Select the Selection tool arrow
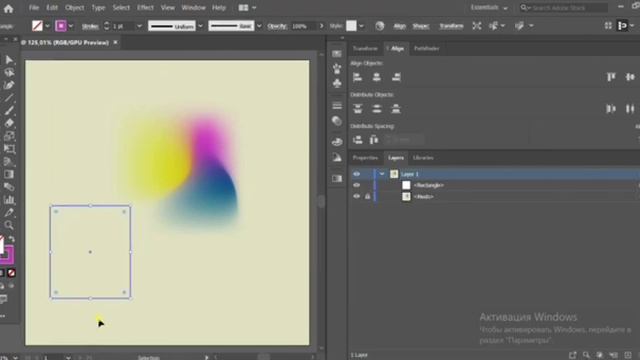The width and height of the screenshot is (640, 360). tap(9, 60)
